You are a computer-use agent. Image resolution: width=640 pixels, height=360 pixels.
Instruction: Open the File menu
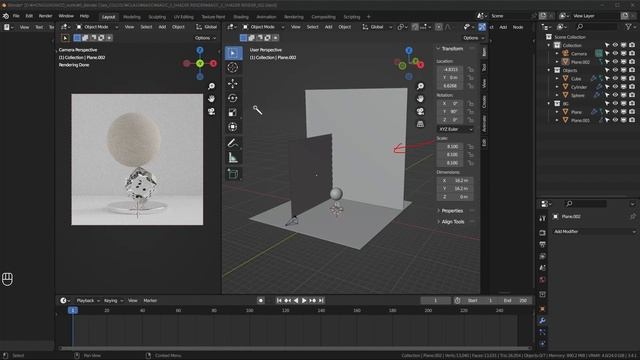click(x=16, y=16)
